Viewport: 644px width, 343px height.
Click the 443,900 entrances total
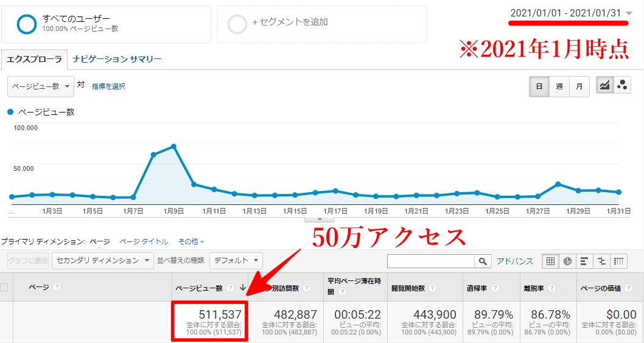[434, 314]
